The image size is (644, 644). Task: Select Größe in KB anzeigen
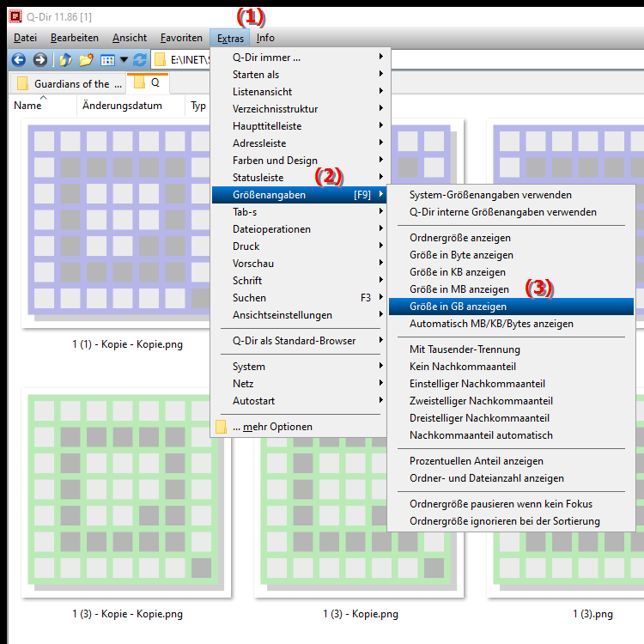pos(511,272)
